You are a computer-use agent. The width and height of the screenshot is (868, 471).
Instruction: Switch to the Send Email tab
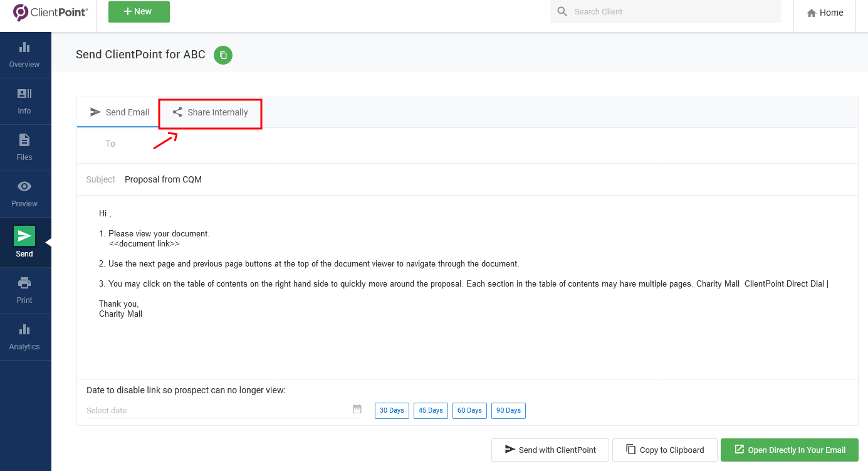click(119, 112)
